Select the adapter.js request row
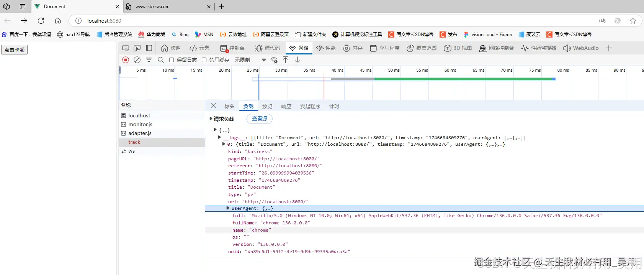 [162, 133]
